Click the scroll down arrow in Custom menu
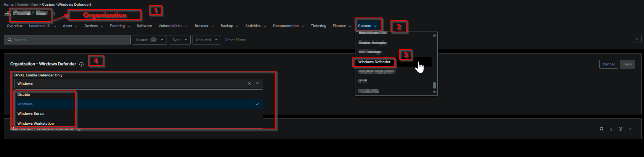This screenshot has height=157, width=644. (x=434, y=92)
